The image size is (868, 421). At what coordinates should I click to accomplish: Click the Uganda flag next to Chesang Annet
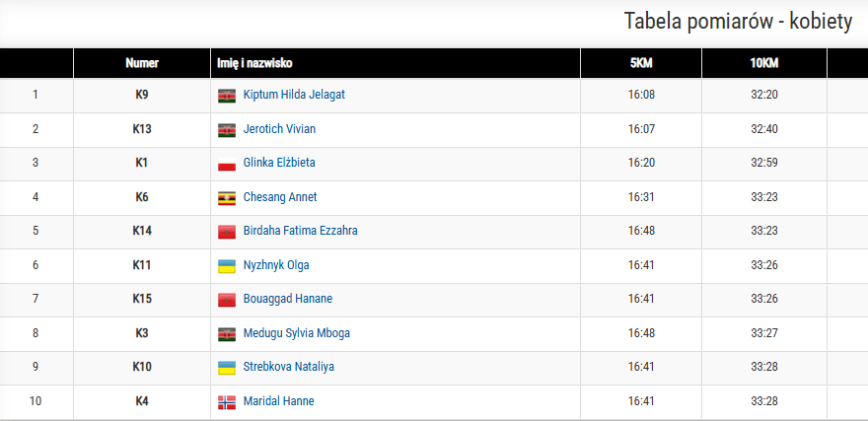point(227,197)
